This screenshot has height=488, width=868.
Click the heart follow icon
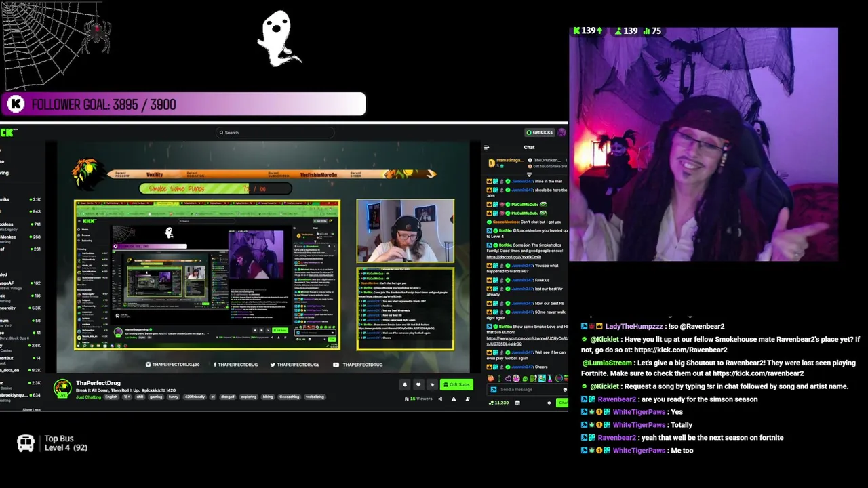point(418,384)
